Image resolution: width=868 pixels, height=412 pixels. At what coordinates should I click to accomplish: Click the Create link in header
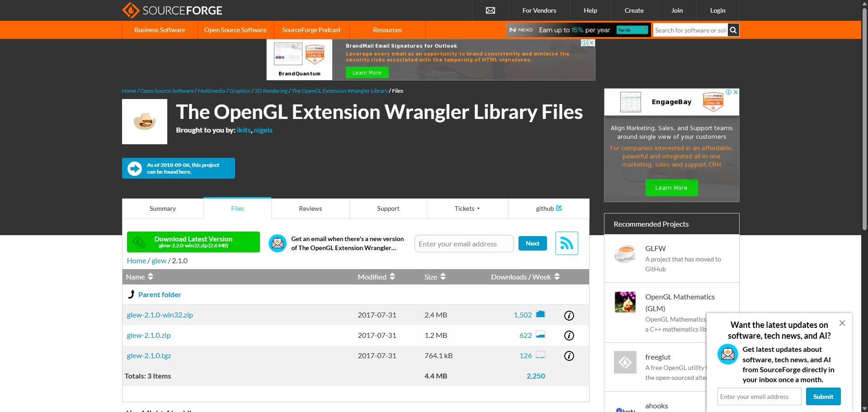click(x=634, y=10)
